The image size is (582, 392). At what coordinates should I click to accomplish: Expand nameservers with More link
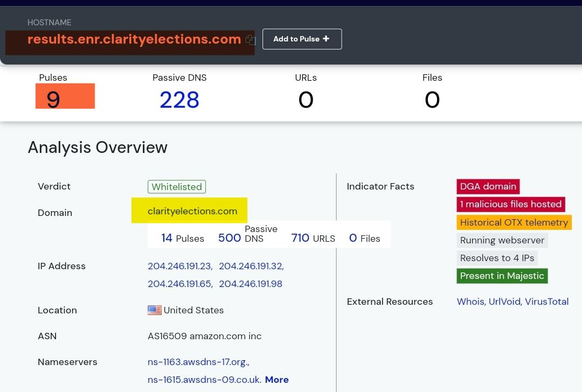pyautogui.click(x=276, y=380)
